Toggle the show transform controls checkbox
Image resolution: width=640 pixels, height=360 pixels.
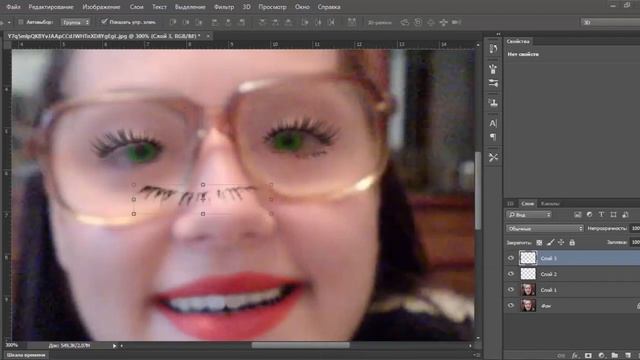click(x=104, y=22)
